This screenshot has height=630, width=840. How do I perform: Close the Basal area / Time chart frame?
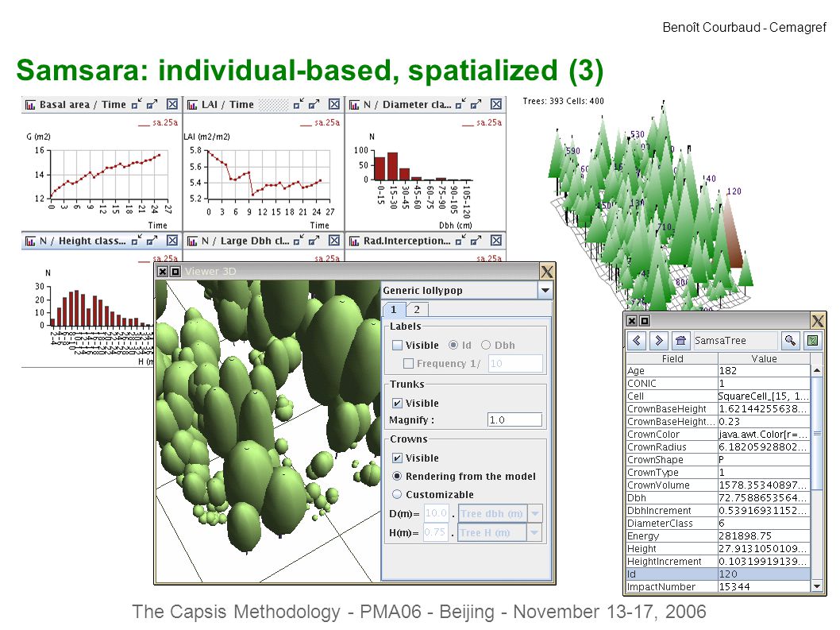click(x=172, y=104)
